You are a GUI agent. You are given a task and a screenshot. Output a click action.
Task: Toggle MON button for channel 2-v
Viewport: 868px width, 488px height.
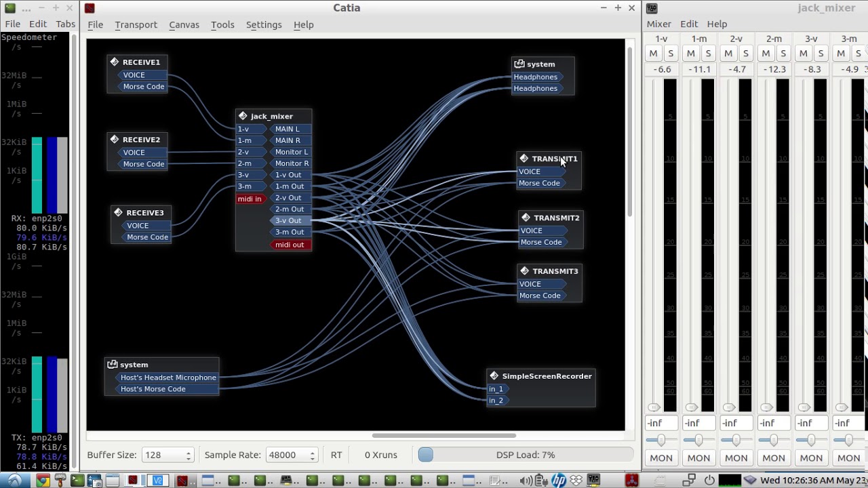[736, 458]
